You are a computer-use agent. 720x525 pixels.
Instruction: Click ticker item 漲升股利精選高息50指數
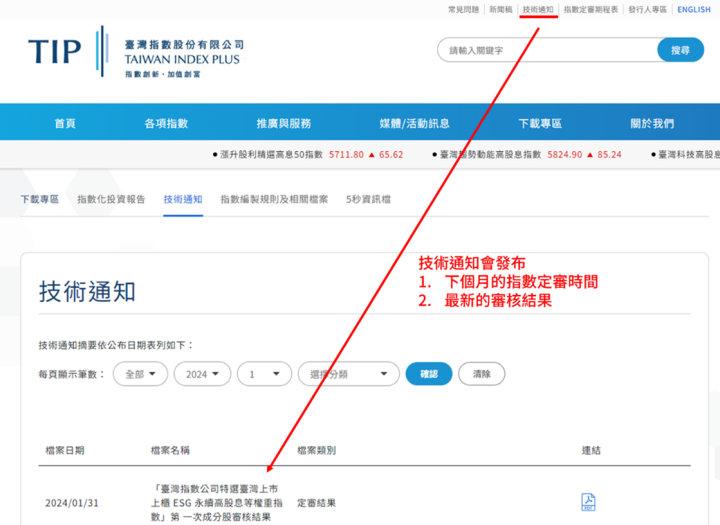[x=271, y=154]
